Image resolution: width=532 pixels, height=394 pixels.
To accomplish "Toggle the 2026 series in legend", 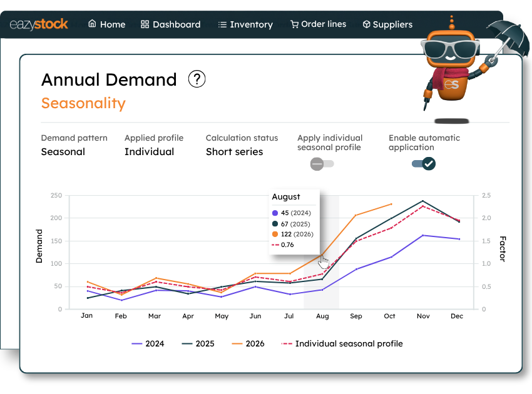I will coord(248,343).
